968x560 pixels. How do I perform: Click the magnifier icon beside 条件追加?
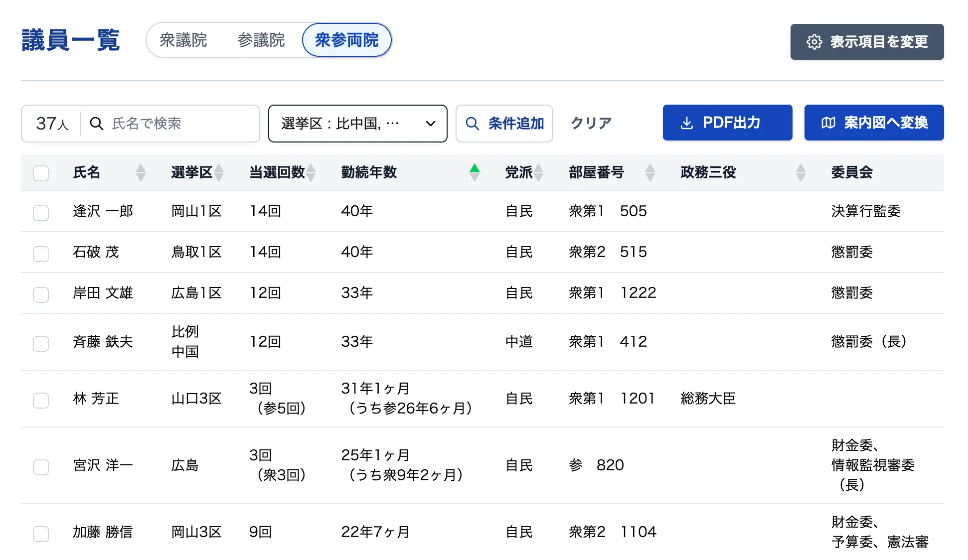tap(472, 124)
